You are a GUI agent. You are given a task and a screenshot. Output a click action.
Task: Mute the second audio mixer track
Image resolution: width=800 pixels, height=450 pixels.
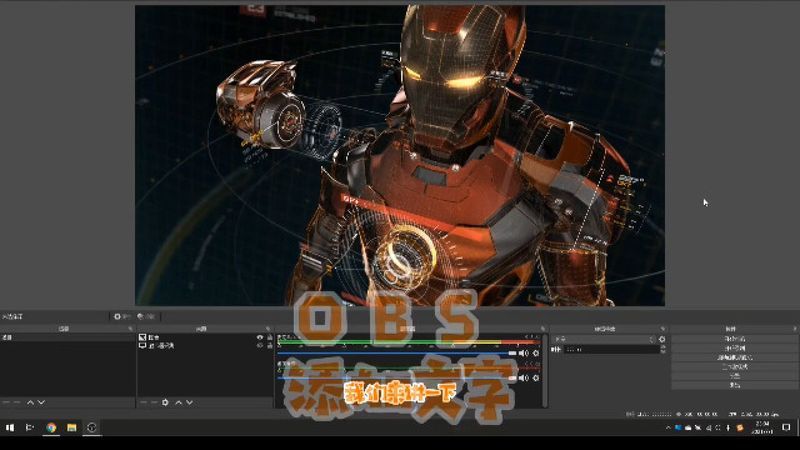click(524, 378)
